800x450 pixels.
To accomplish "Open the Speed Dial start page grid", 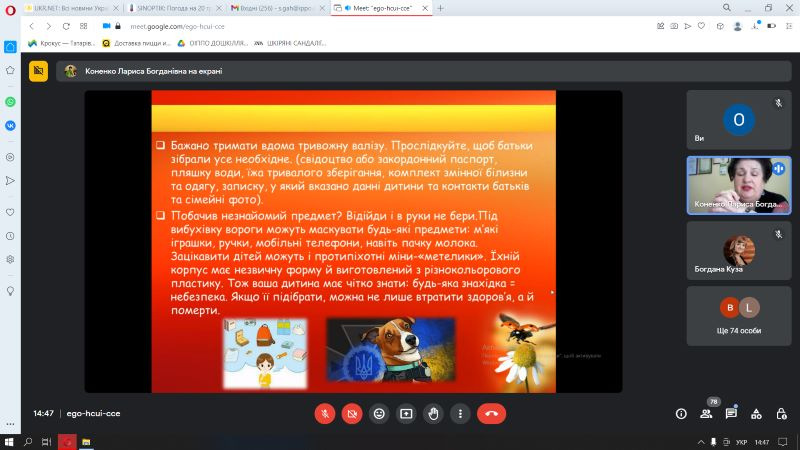I will (84, 26).
